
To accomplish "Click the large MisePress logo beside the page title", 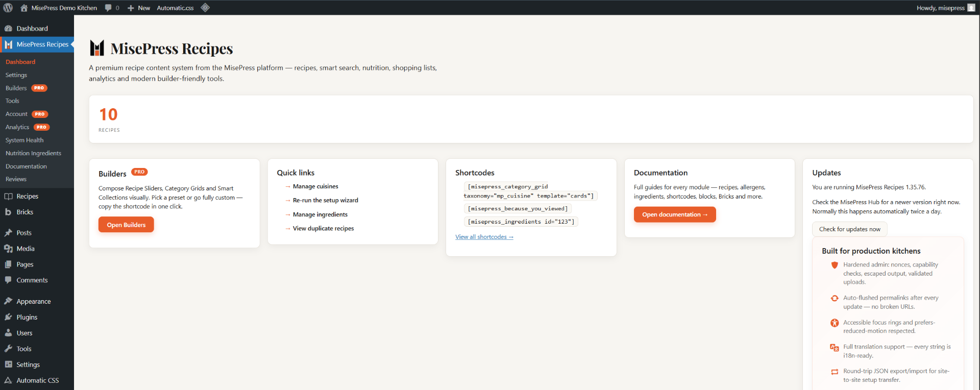I will coord(97,48).
